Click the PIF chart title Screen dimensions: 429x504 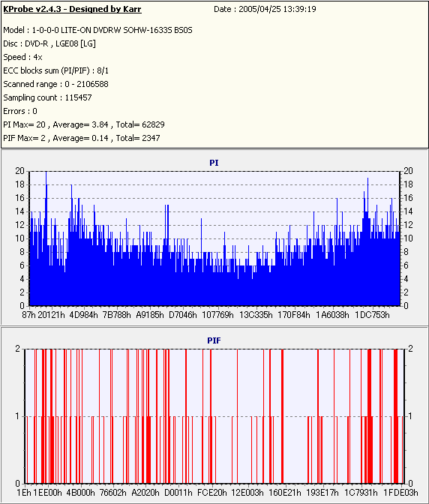pyautogui.click(x=214, y=340)
